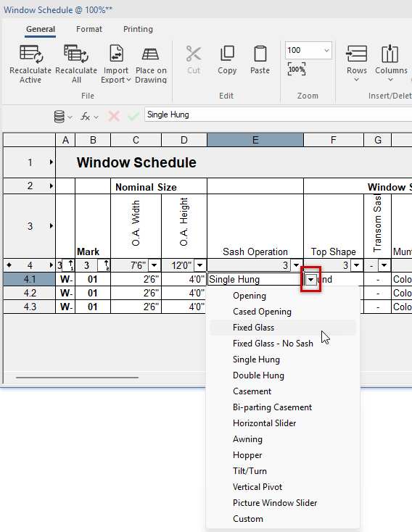
Task: Open the database field dropdown icon
Action: (x=63, y=117)
